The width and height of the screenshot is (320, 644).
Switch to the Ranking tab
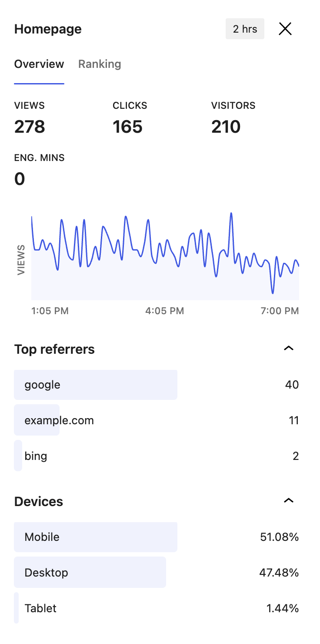(100, 64)
